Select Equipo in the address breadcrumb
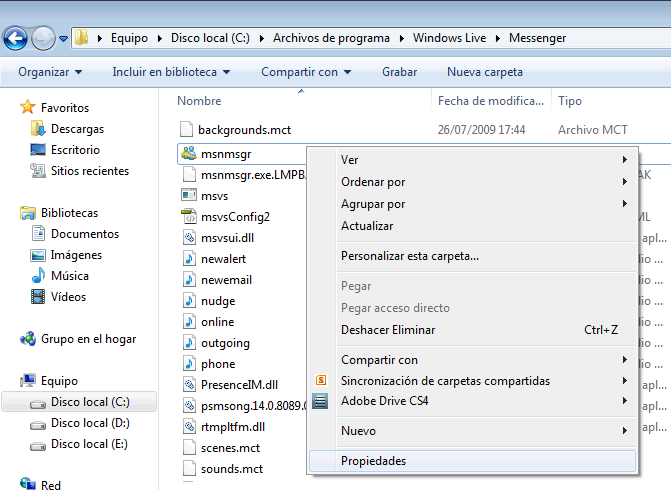 [x=129, y=38]
